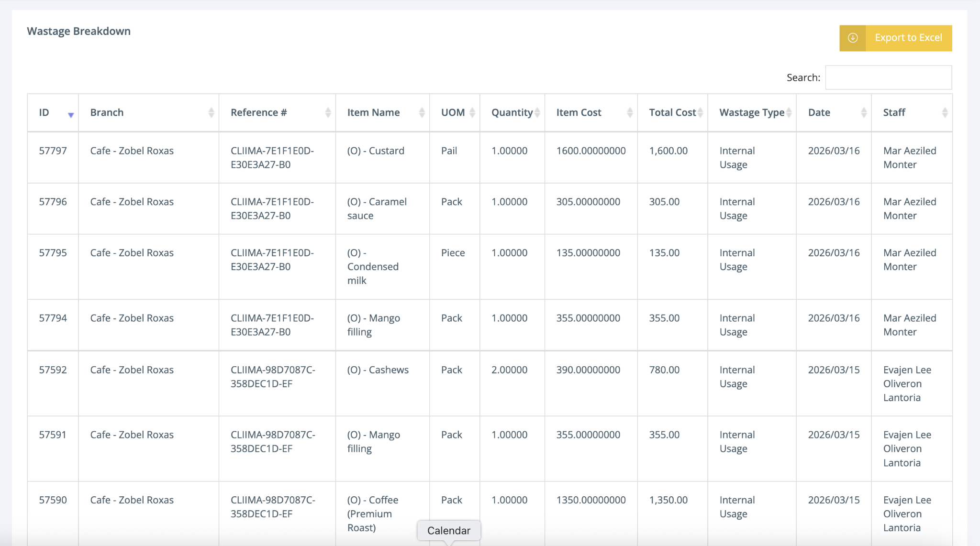The height and width of the screenshot is (546, 980).
Task: Sort by Item Cost column sort icon
Action: coord(630,113)
